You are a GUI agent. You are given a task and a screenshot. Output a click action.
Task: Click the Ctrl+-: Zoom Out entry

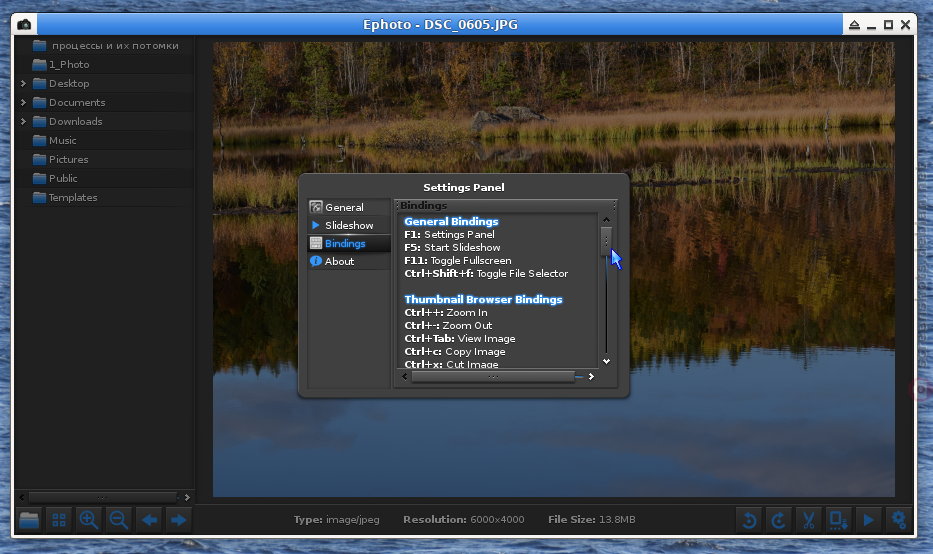[x=448, y=325]
